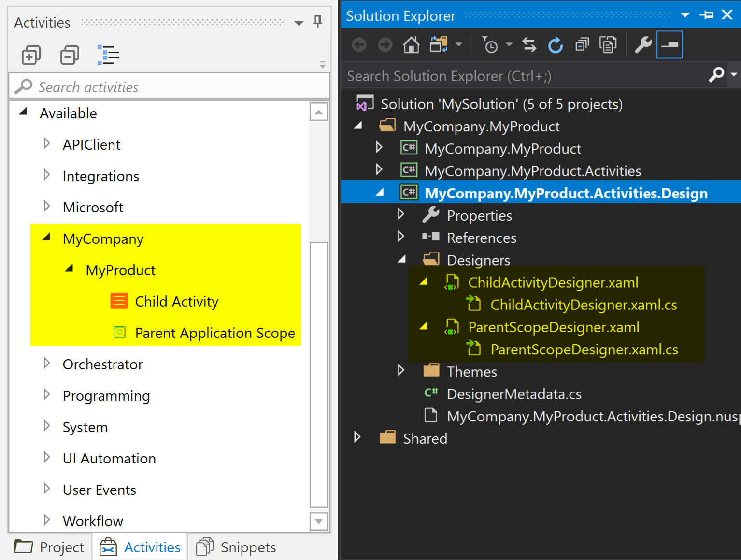741x560 pixels.
Task: Expand the Orchestrator category
Action: point(46,363)
